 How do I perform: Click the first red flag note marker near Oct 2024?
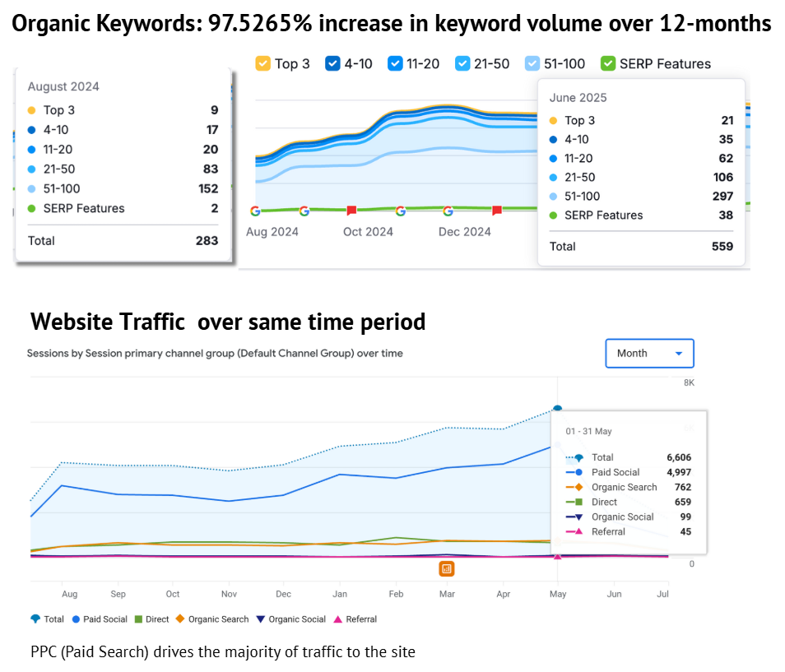(x=351, y=211)
